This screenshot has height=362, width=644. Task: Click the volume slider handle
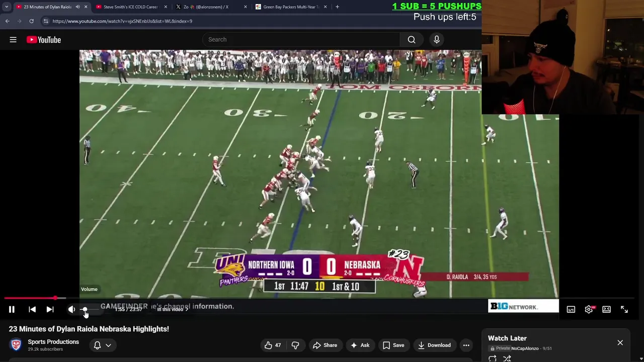click(x=85, y=310)
